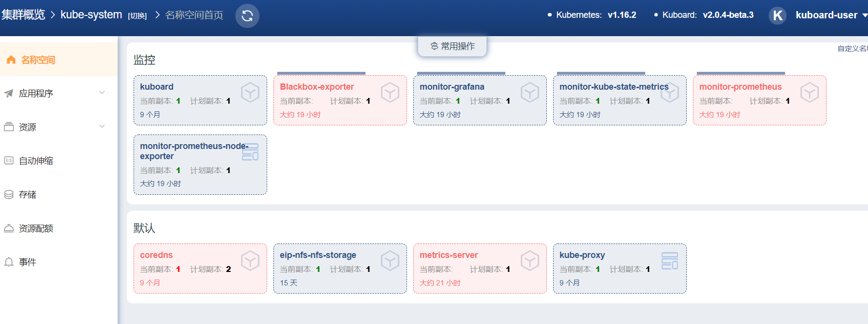The width and height of the screenshot is (868, 324).
Task: Expand the 资源 menu chevron
Action: pos(102,126)
